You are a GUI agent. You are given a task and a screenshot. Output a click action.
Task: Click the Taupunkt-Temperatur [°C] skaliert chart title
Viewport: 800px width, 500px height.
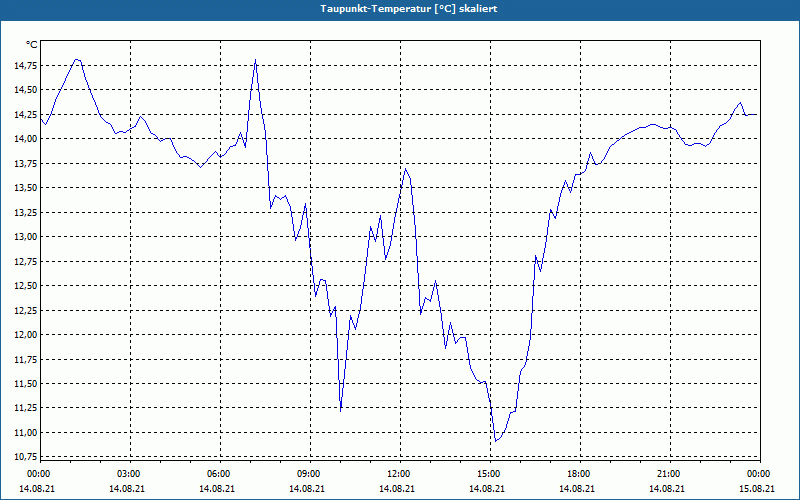(x=409, y=9)
